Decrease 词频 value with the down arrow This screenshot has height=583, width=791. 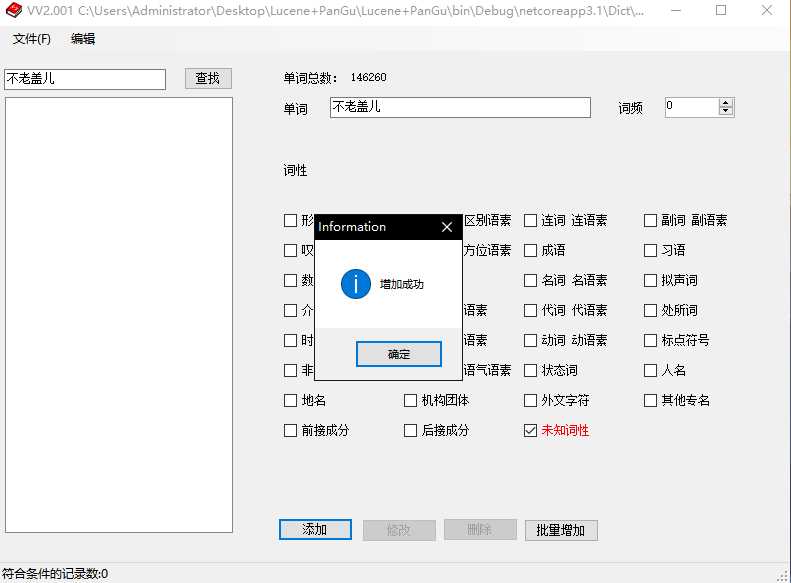tap(726, 112)
